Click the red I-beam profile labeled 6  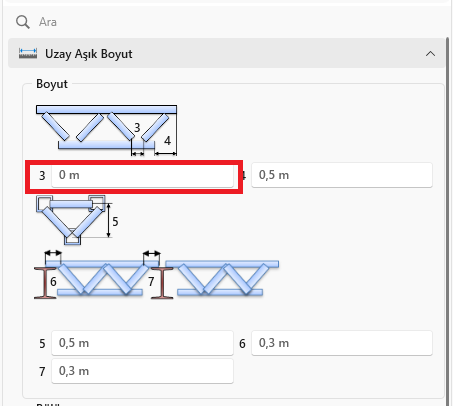(x=45, y=283)
